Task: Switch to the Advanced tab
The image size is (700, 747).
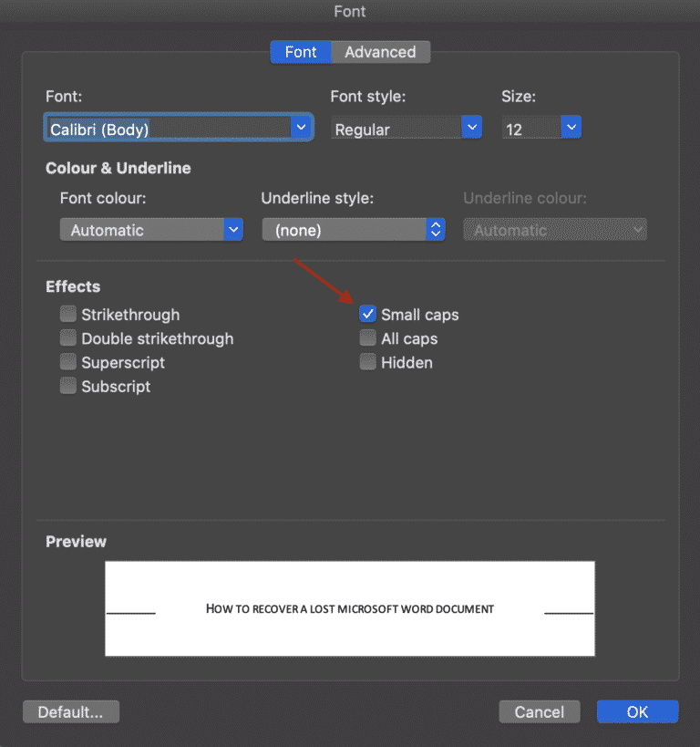Action: point(380,52)
